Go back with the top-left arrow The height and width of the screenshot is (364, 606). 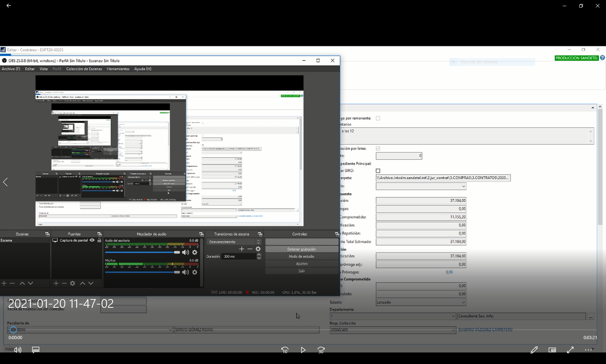9,6
